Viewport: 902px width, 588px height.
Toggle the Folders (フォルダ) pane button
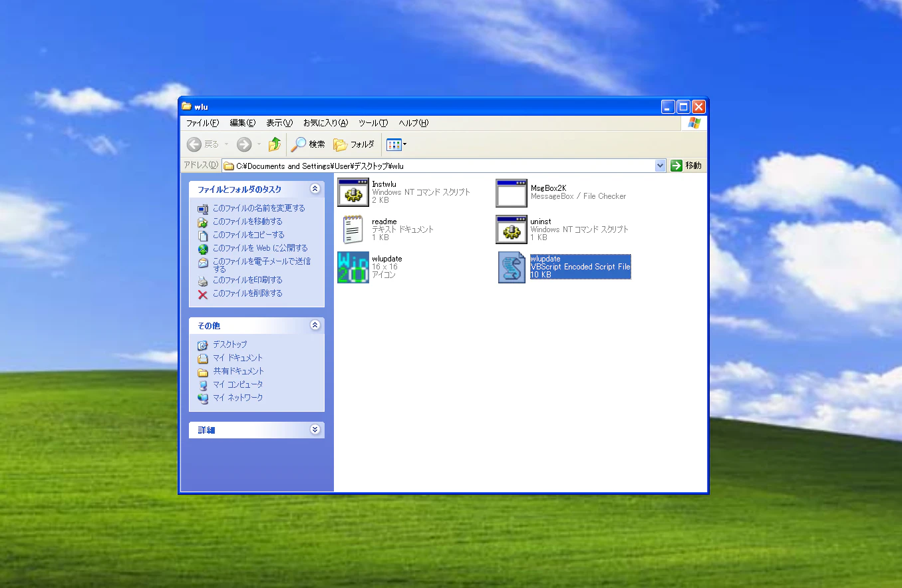(354, 144)
